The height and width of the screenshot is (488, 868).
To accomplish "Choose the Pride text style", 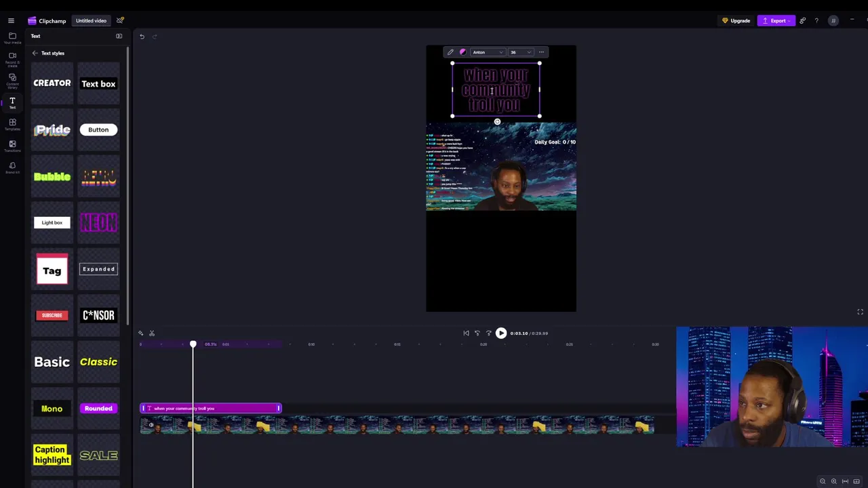I will [52, 130].
